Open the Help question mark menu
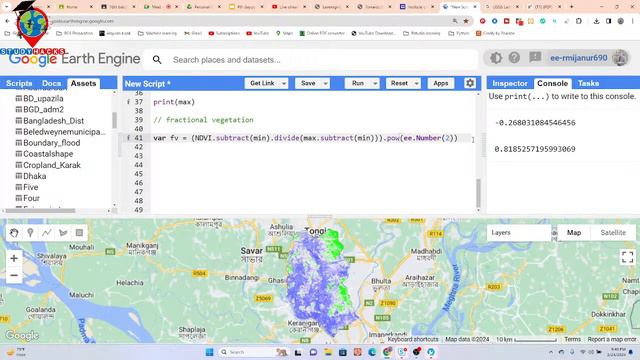 [514, 58]
